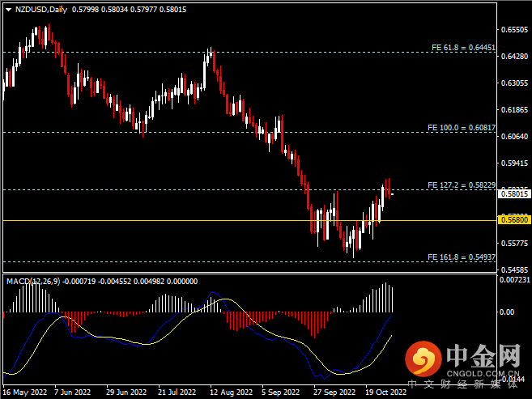Click the chart menu triangle beside NZDUSD,Daily
Viewport: 532px width, 399px height.
(x=8, y=10)
